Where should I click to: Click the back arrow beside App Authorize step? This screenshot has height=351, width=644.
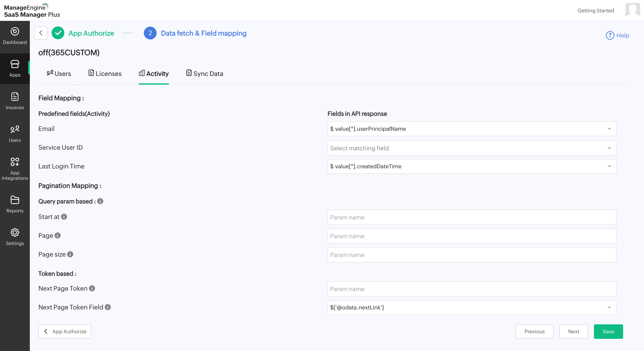point(41,33)
